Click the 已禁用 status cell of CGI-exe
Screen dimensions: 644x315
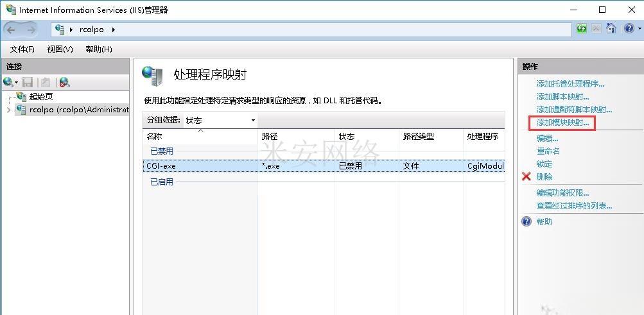pyautogui.click(x=351, y=166)
